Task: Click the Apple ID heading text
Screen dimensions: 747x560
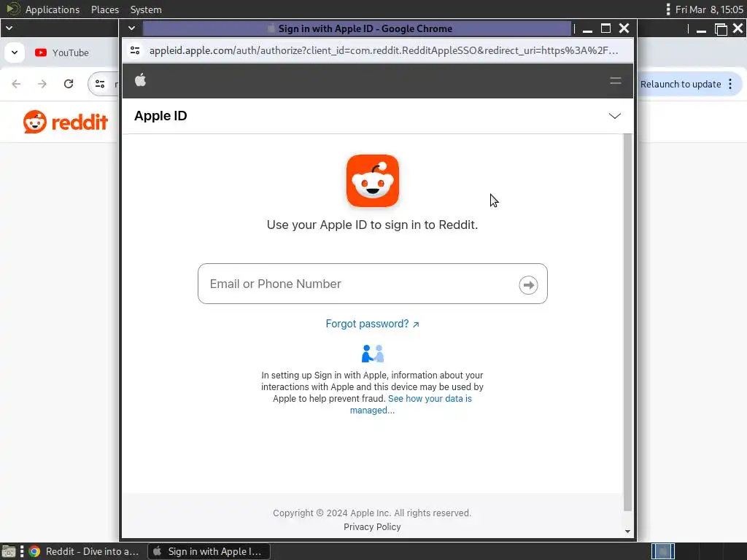Action: click(x=160, y=116)
